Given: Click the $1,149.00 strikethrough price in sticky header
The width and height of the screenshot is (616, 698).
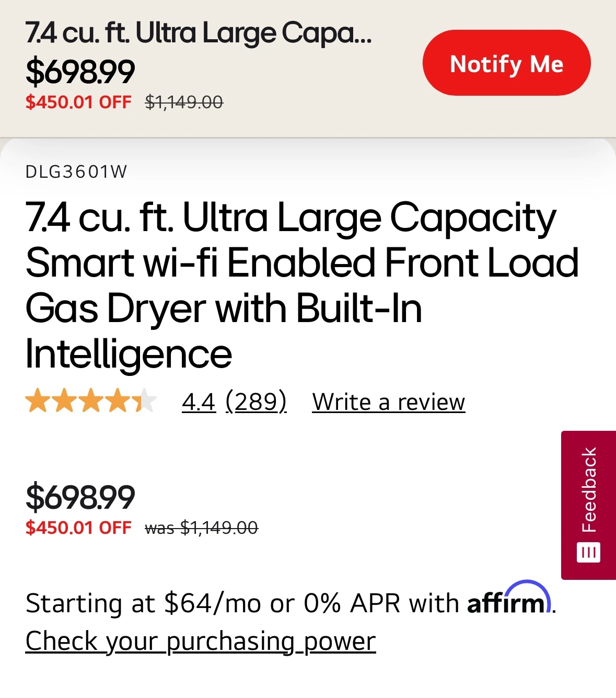Looking at the screenshot, I should point(184,102).
